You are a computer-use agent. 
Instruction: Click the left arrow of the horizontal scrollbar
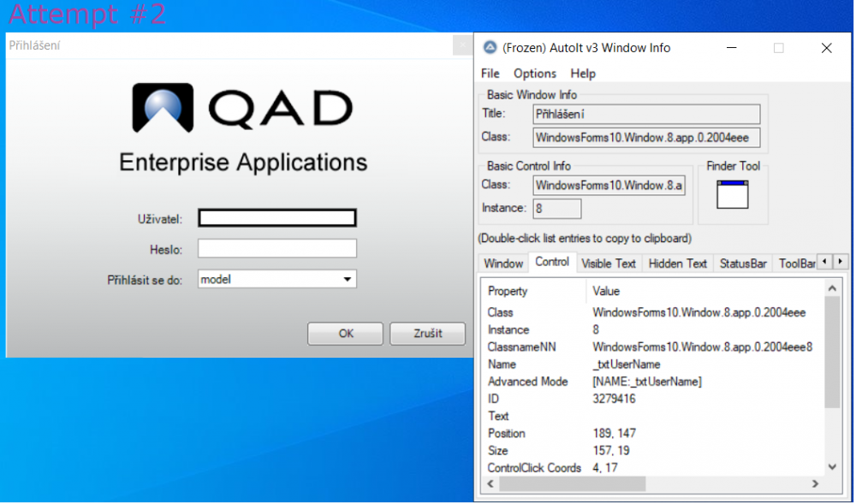click(x=490, y=484)
